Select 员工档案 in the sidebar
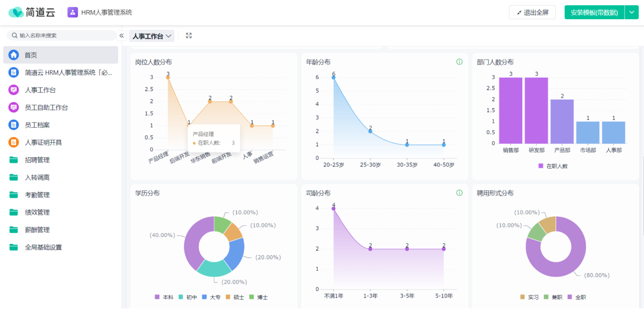This screenshot has width=644, height=309. tap(37, 125)
